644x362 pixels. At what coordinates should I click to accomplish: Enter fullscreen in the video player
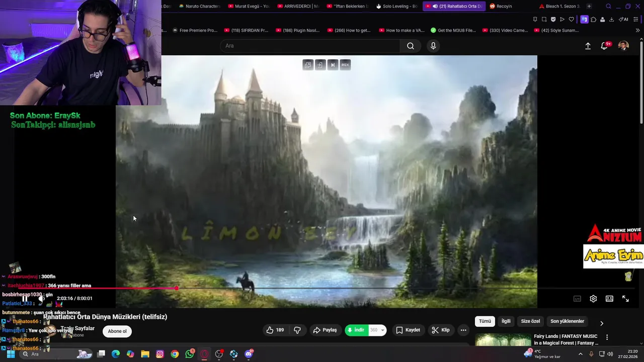tap(625, 299)
